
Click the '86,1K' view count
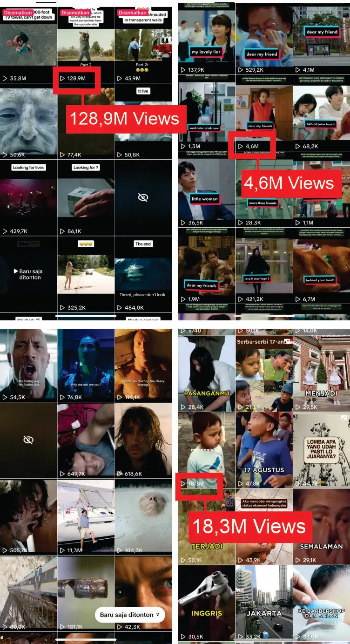(x=74, y=231)
